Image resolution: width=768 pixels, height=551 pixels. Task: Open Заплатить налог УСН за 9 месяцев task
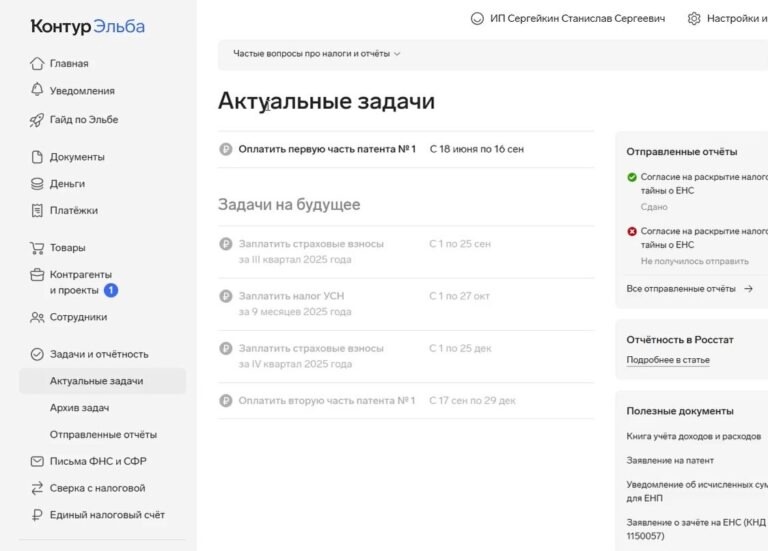(295, 304)
